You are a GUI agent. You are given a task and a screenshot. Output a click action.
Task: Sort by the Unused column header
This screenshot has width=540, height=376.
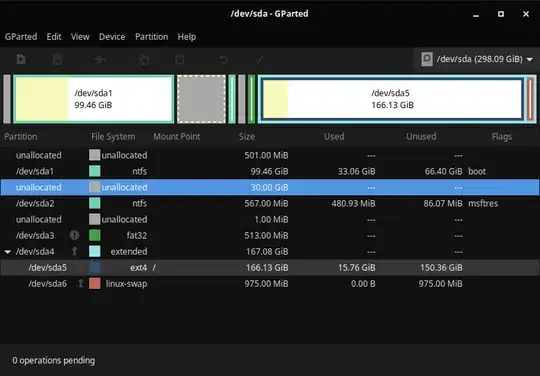pyautogui.click(x=421, y=136)
